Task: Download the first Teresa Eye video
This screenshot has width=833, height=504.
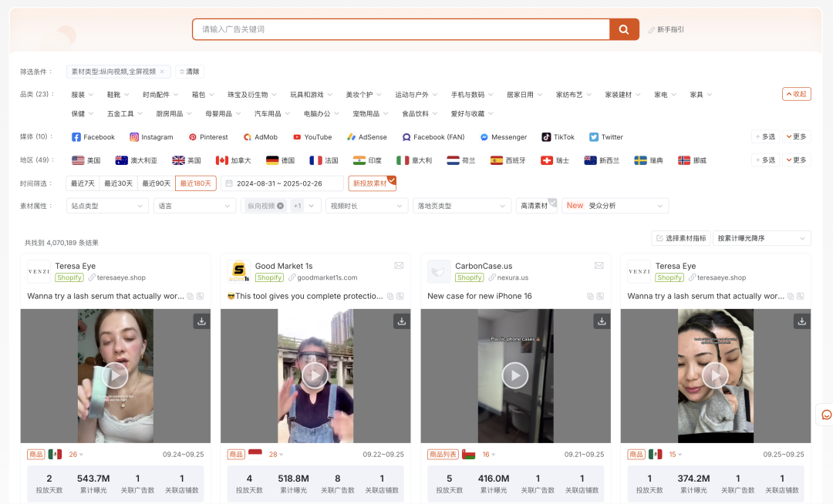Action: (x=201, y=321)
